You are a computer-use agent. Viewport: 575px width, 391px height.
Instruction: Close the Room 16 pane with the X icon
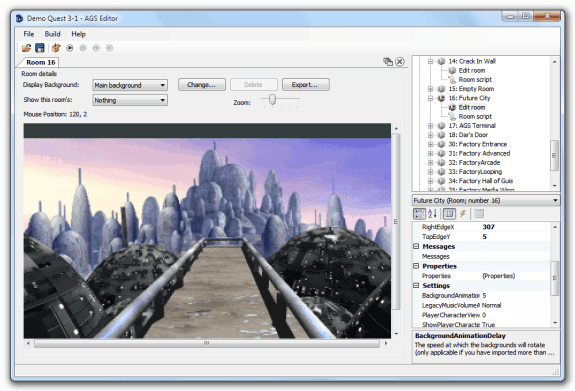[x=400, y=62]
